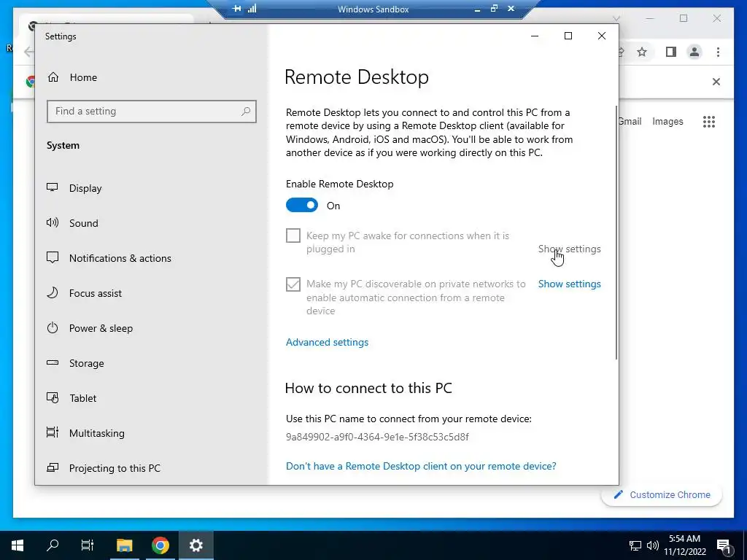This screenshot has width=747, height=560.
Task: Check Keep my PC awake checkbox
Action: tap(293, 236)
